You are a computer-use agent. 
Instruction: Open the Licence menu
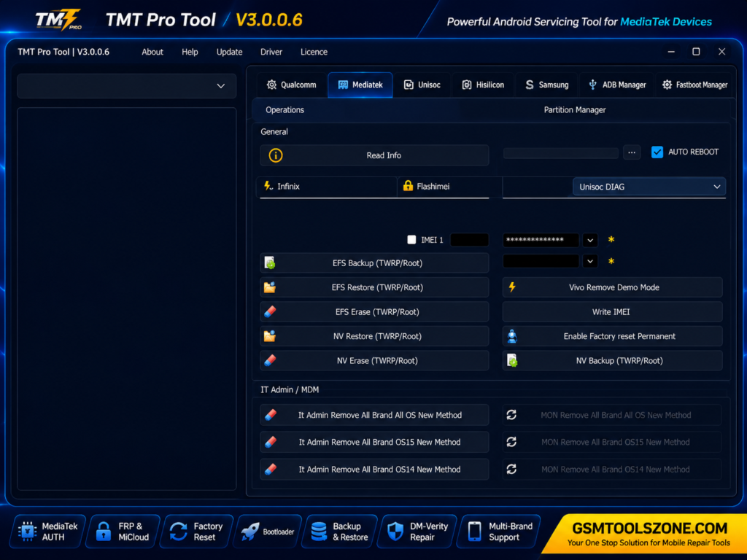tap(314, 52)
